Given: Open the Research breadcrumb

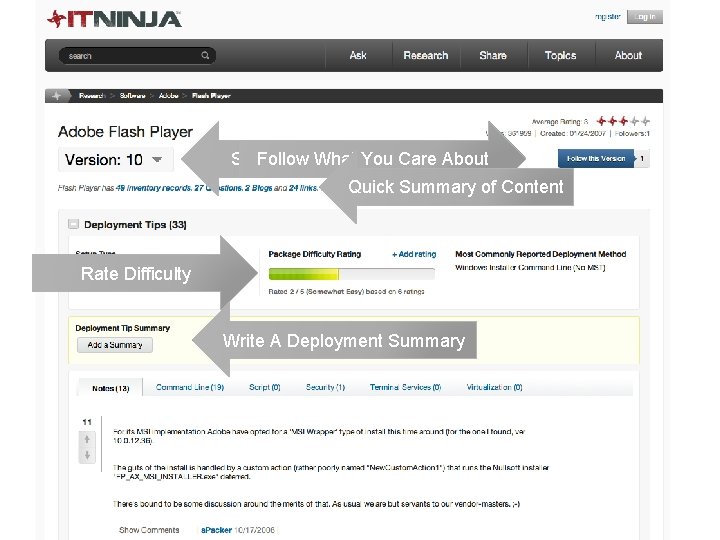Looking at the screenshot, I should (x=92, y=96).
